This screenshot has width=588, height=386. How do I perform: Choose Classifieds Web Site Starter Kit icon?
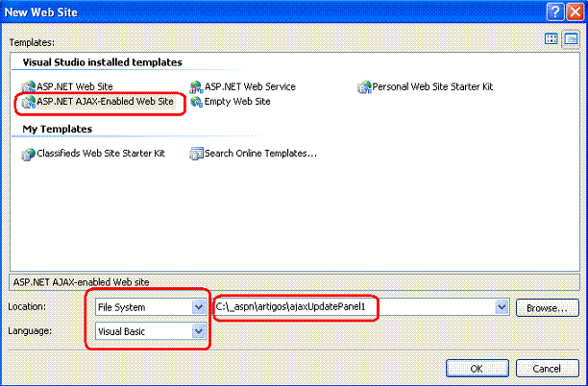coord(28,154)
